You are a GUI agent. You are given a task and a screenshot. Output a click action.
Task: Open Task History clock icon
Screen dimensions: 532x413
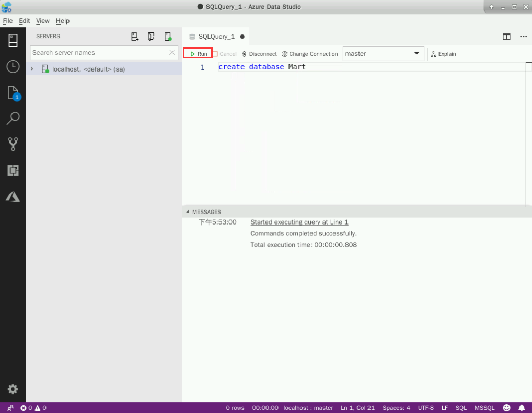(13, 66)
